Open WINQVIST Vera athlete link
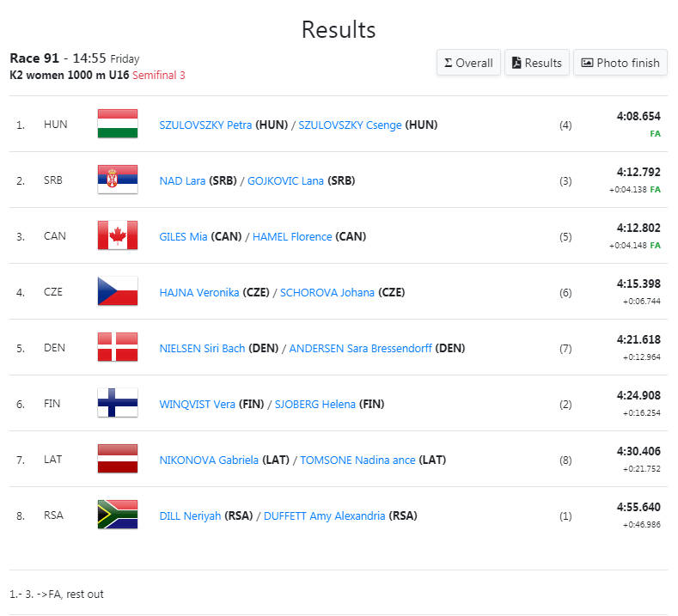This screenshot has width=678, height=616. 197,404
